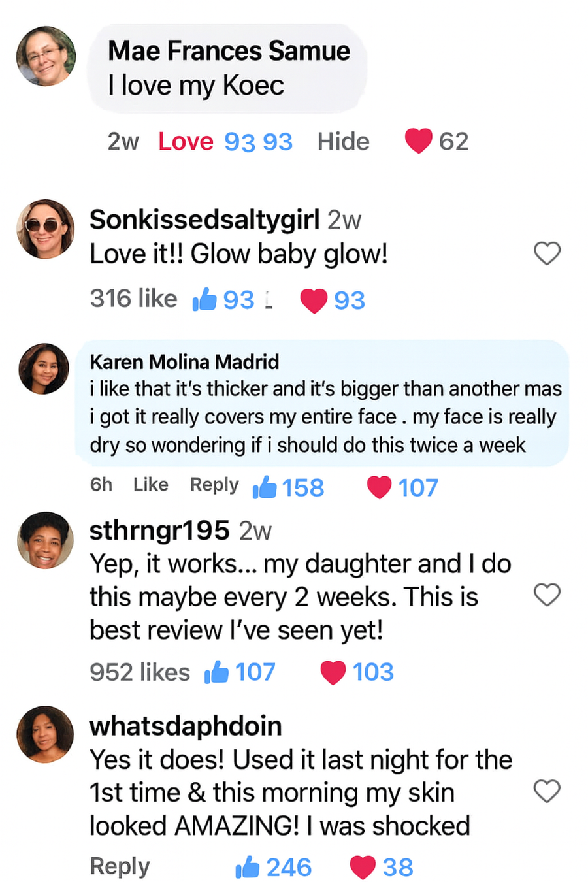This screenshot has width=588, height=882.
Task: Reply to whatsdaphdoin's comment
Action: [120, 866]
